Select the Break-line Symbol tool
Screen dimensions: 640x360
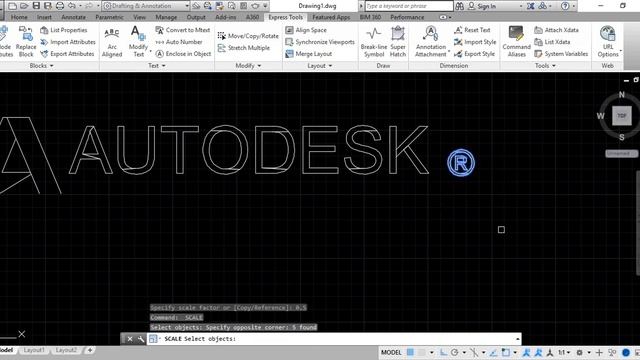374,41
